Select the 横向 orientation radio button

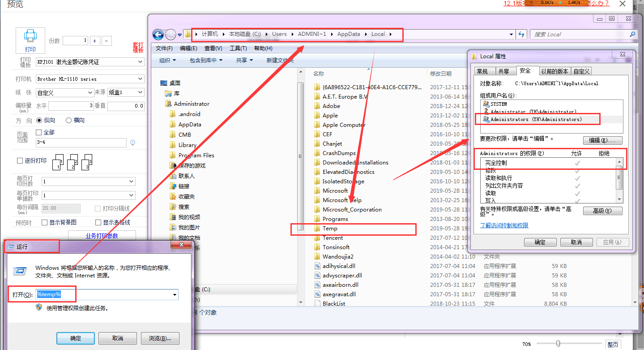[68, 120]
